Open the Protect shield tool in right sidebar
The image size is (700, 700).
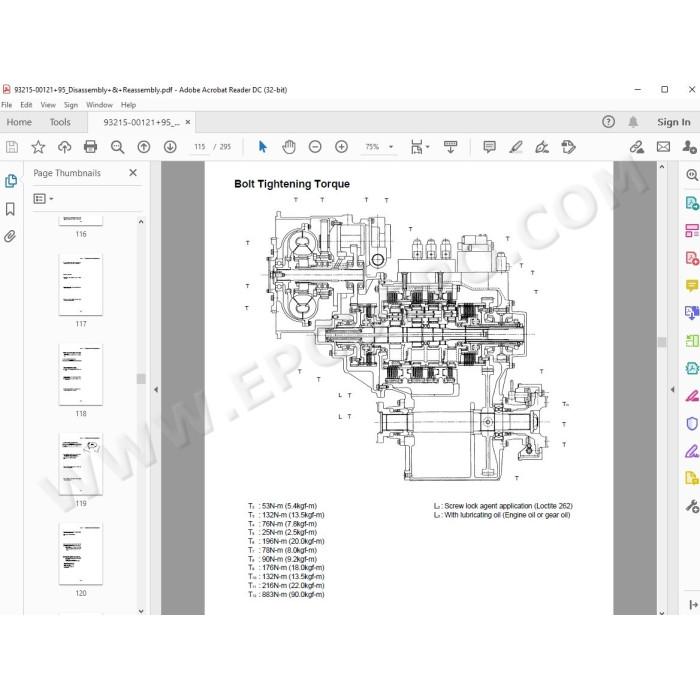coord(692,423)
